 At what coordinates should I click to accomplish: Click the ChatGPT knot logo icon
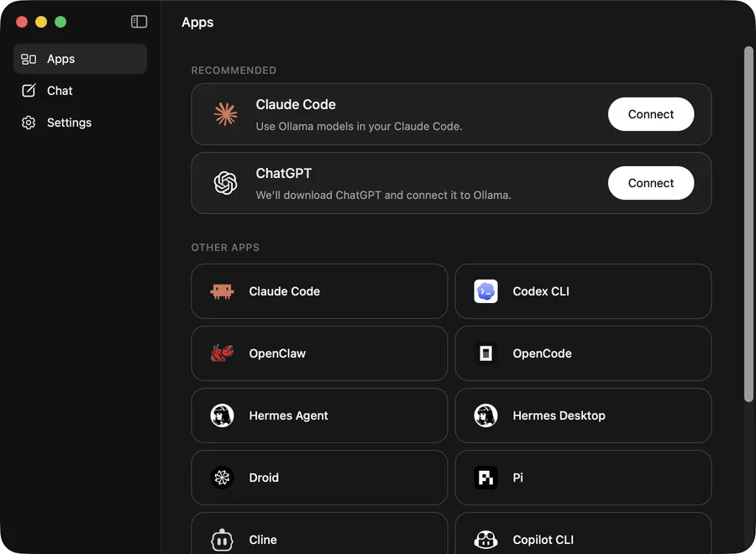[x=226, y=183]
